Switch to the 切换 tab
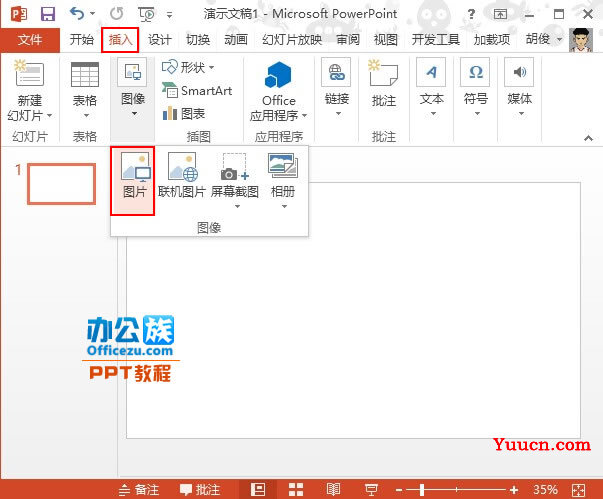603x499 pixels. (198, 40)
